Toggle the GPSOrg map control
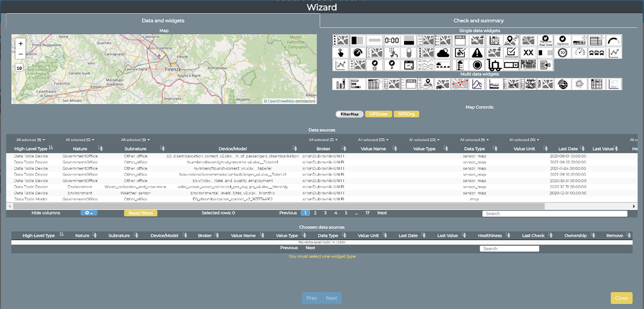 click(x=406, y=114)
